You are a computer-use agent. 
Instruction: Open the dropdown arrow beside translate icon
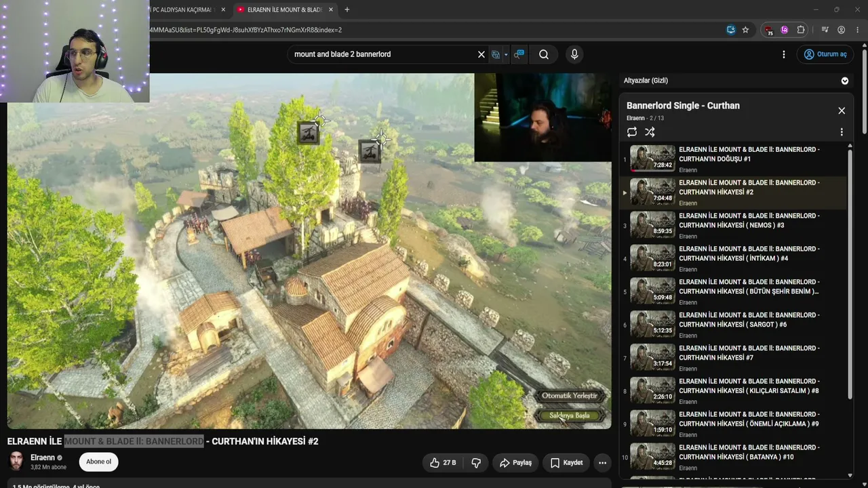[506, 55]
